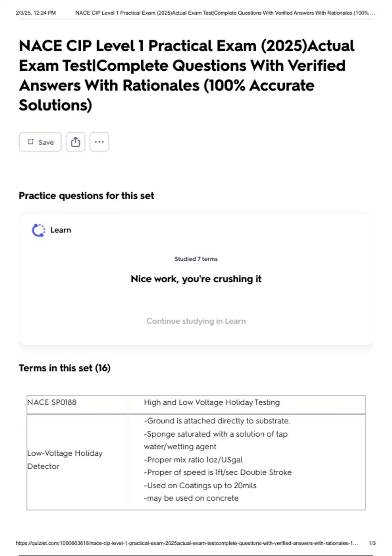Click the Practice questions for this set heading
This screenshot has height=556, width=392.
pos(86,196)
